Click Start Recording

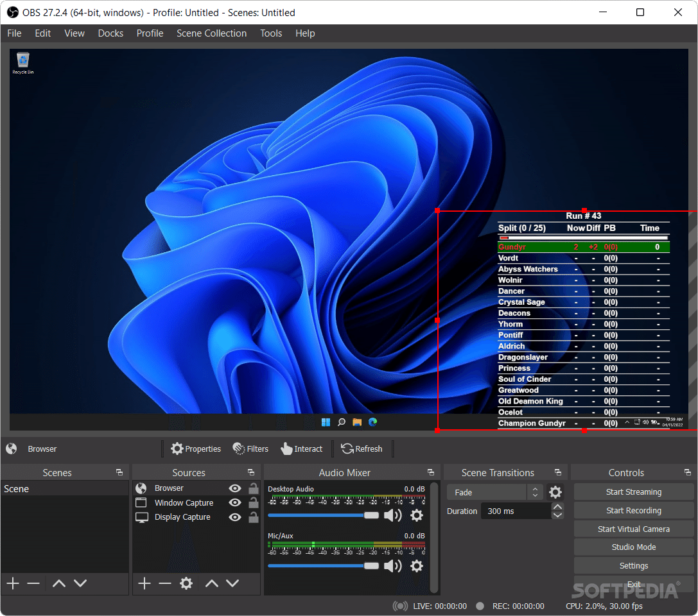(x=633, y=511)
